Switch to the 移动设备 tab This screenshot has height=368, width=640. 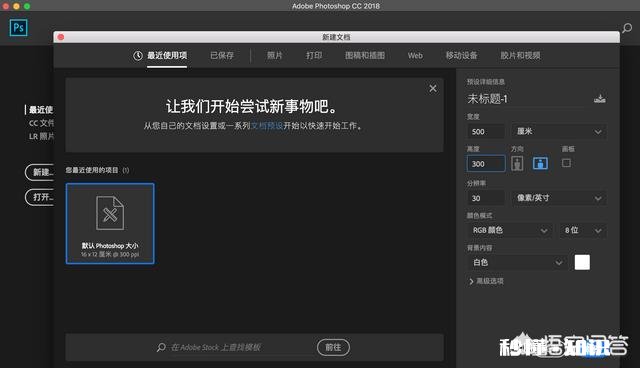pyautogui.click(x=461, y=55)
